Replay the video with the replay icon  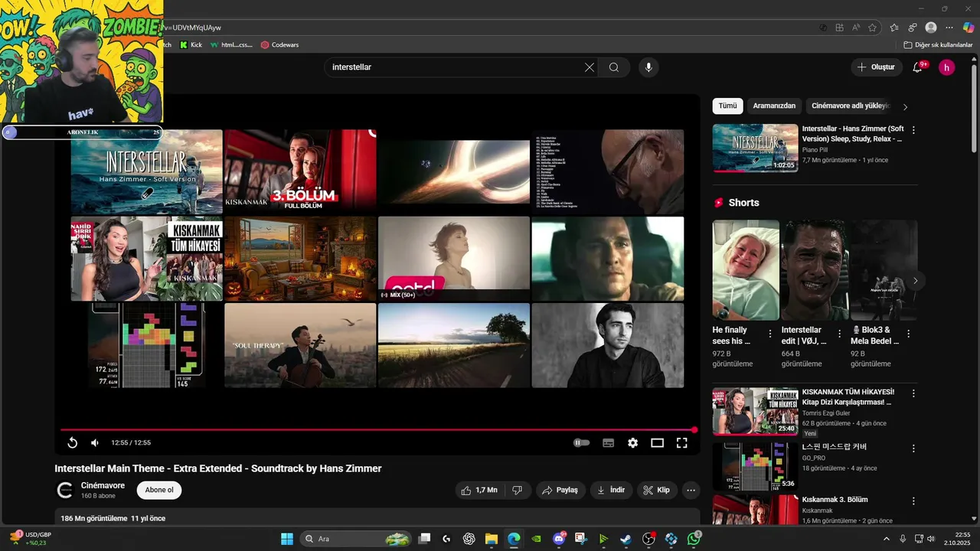[72, 442]
